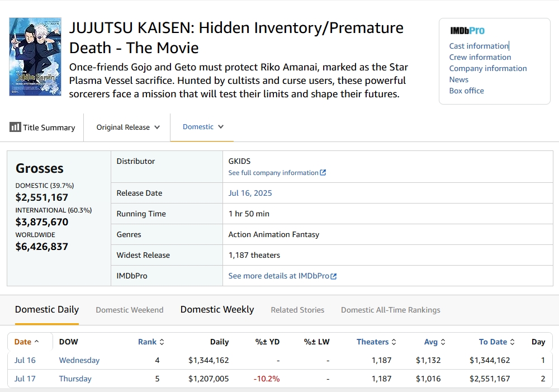Switch to the Domestic Weekly tab
Screen dimensions: 559x392
217,310
